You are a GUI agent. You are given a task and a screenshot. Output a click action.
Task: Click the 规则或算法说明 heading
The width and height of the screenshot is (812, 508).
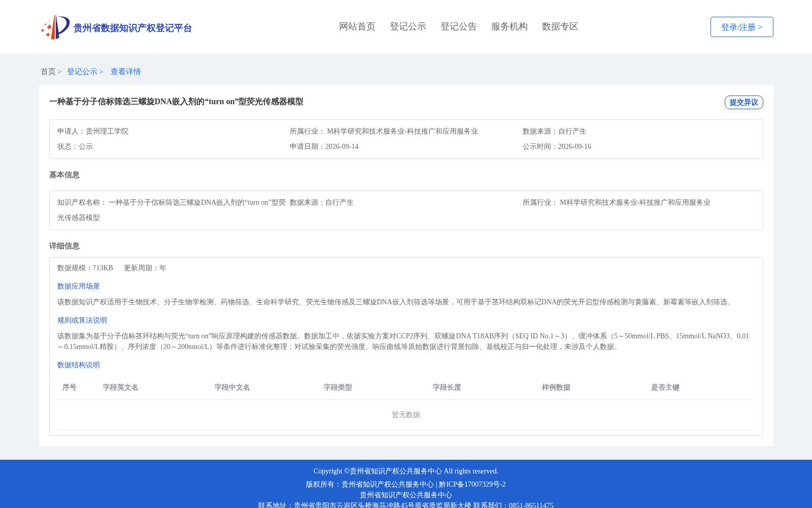tap(82, 320)
